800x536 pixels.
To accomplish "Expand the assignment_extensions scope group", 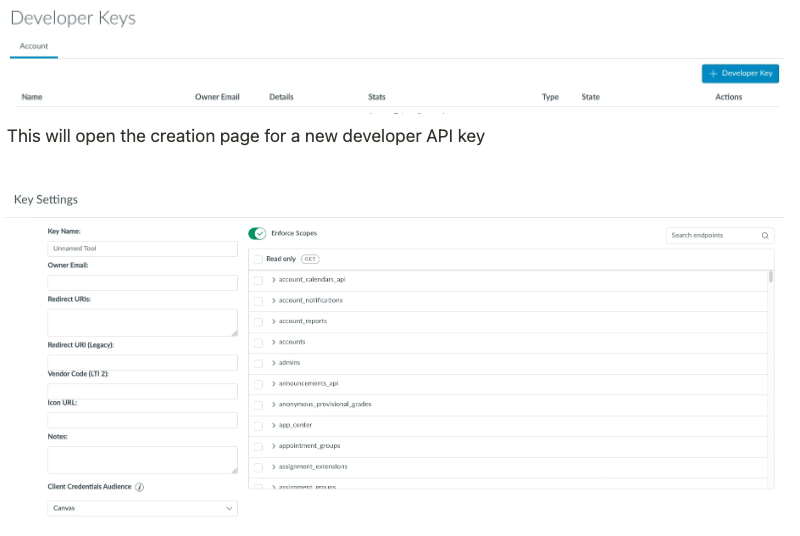I will coord(273,467).
